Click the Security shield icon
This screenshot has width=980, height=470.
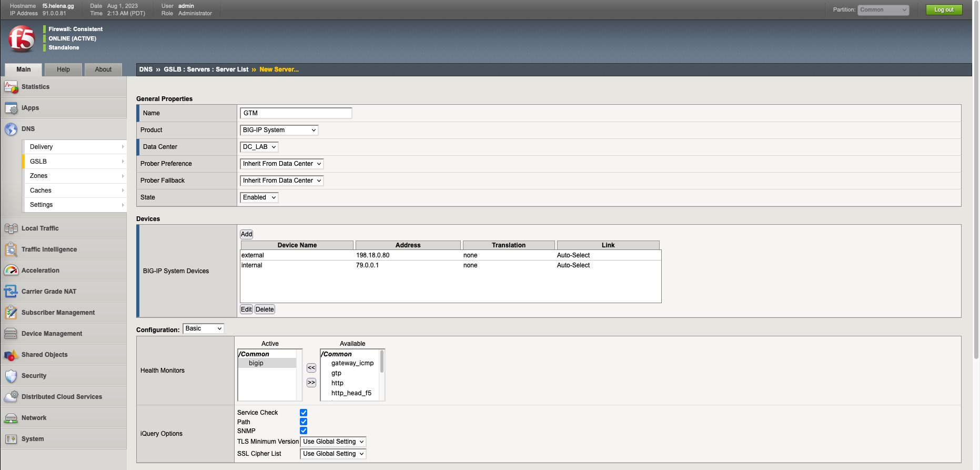click(x=11, y=376)
